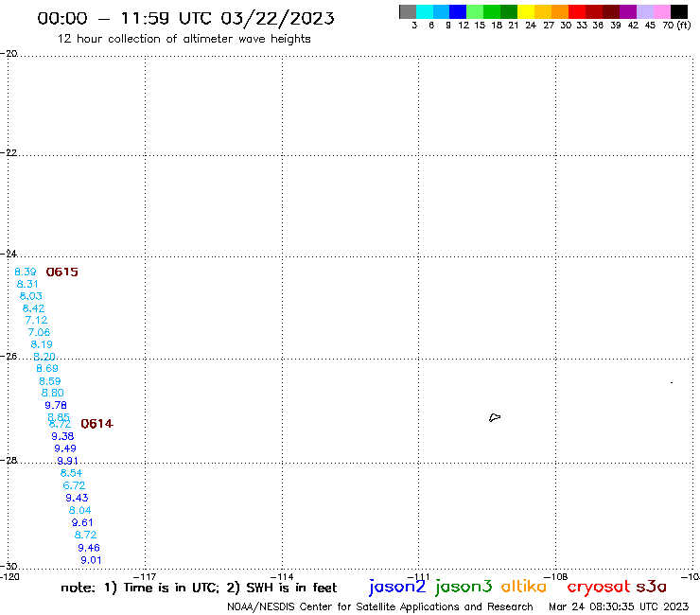Click the 9.61 wave height reading
700x615 pixels.
click(x=82, y=522)
